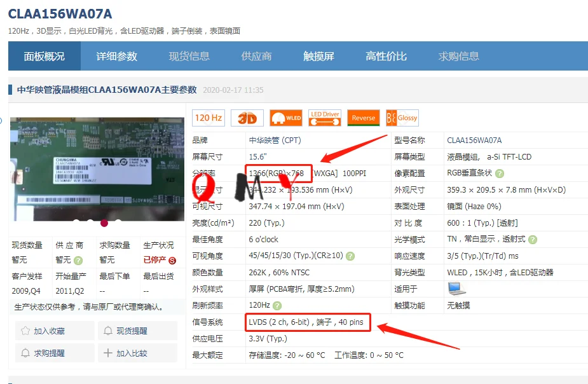Open the help icon beside TN 常白显示 透射式
Screen dimensions: 588x384
point(533,240)
